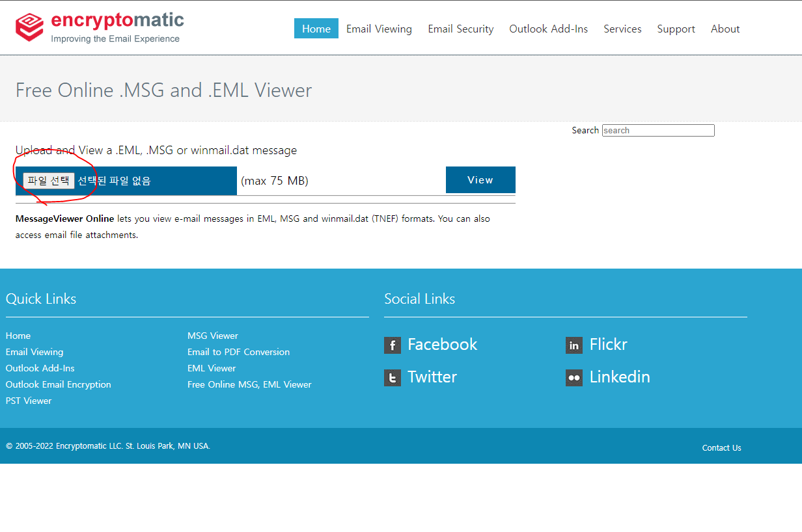The image size is (802, 532).
Task: Open the Outlook Email Encryption link
Action: pyautogui.click(x=59, y=384)
